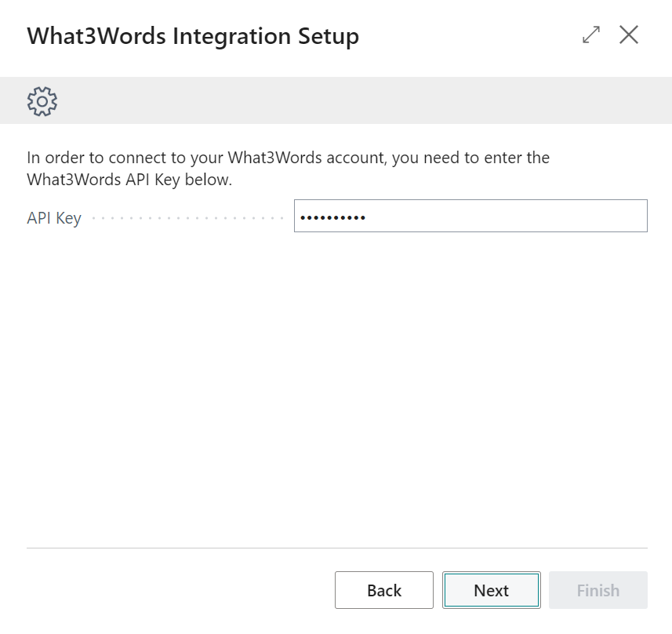Go back to the previous wizard step
Screen dimensions: 672x634
tap(383, 590)
